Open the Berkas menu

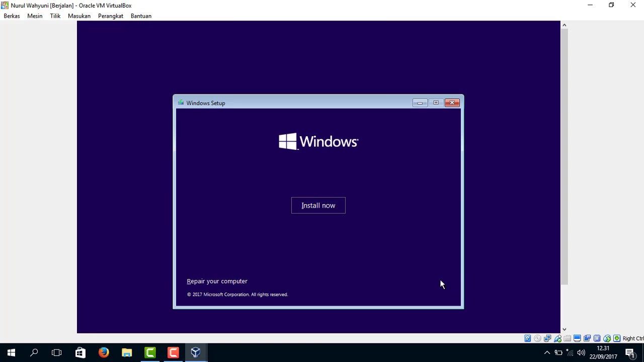[12, 16]
